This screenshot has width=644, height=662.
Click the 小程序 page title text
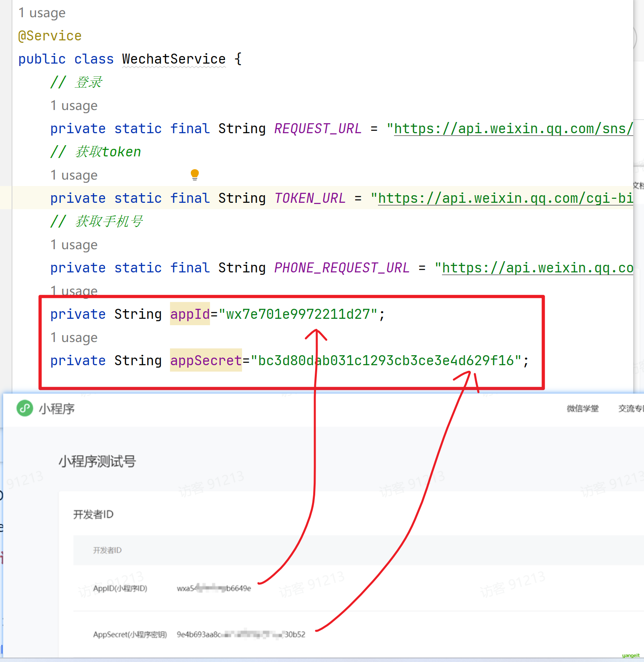(x=57, y=409)
